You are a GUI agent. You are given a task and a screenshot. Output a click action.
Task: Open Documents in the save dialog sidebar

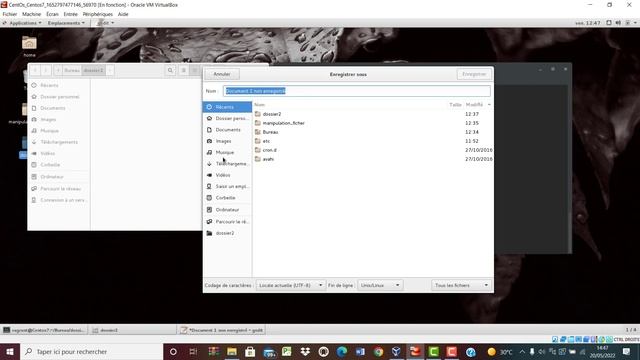coord(227,130)
